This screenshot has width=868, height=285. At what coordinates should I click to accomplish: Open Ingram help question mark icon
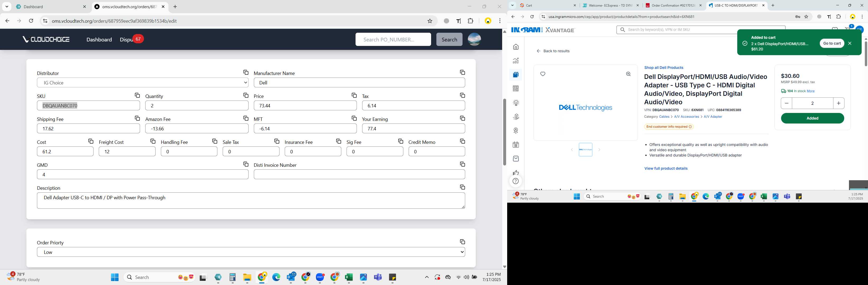click(x=516, y=181)
